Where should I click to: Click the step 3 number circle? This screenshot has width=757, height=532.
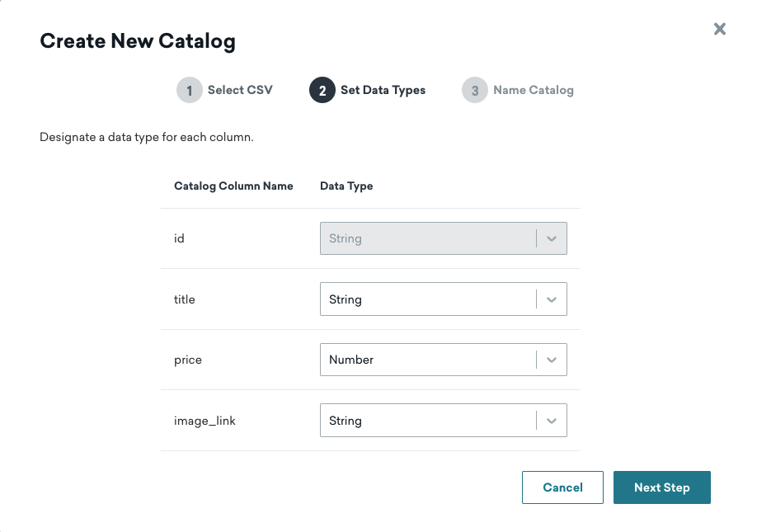click(x=474, y=91)
